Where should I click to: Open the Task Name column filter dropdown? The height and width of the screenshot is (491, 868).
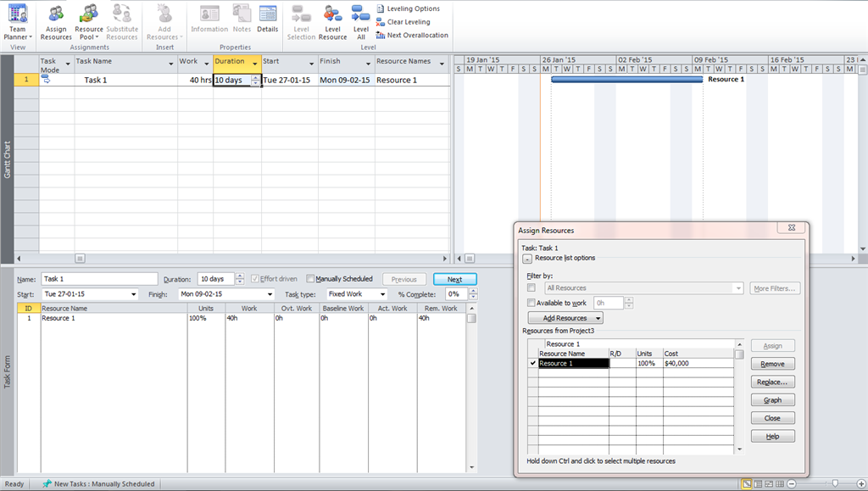point(170,64)
